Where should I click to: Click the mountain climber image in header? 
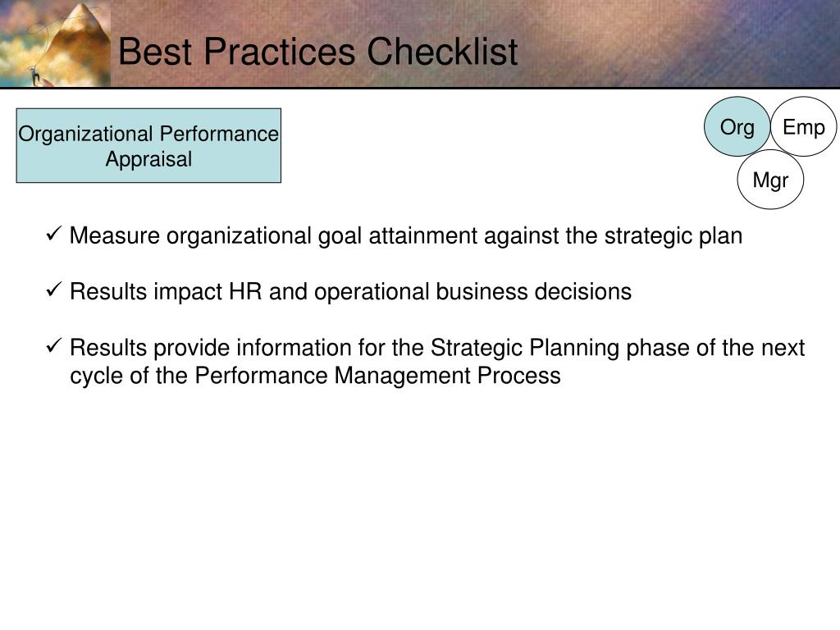pos(55,43)
